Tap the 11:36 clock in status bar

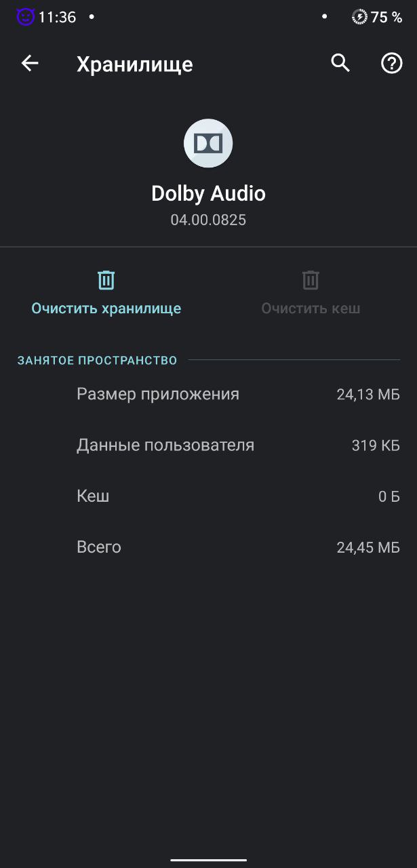(57, 17)
